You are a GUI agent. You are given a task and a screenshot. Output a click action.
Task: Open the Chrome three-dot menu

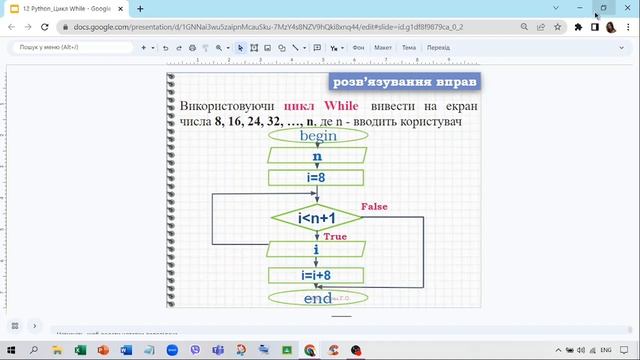point(628,27)
